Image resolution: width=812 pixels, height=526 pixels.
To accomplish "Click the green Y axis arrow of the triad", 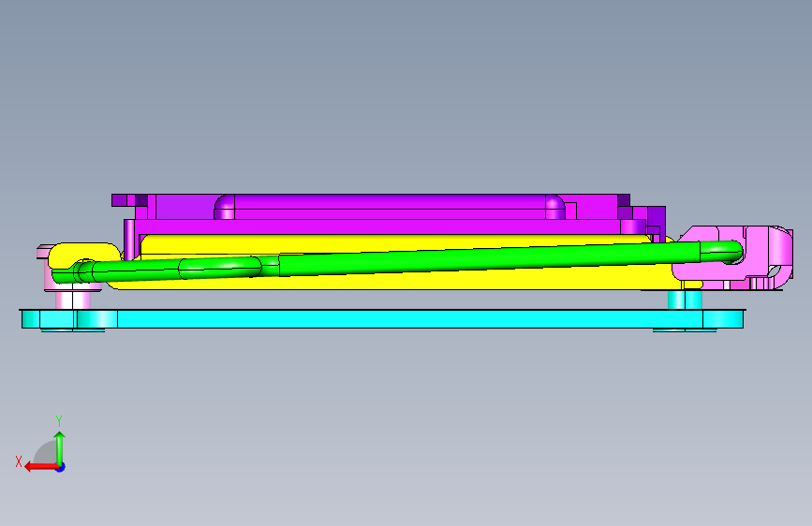I will pos(60,449).
